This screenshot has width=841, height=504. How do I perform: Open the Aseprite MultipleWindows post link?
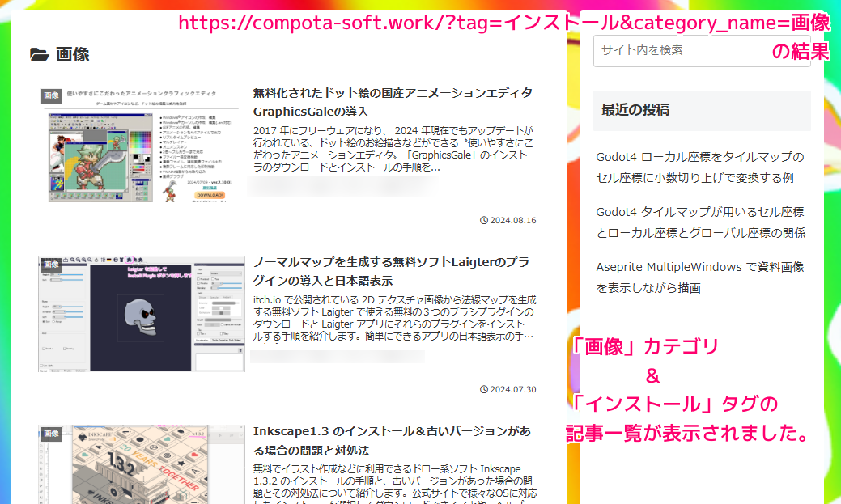700,277
